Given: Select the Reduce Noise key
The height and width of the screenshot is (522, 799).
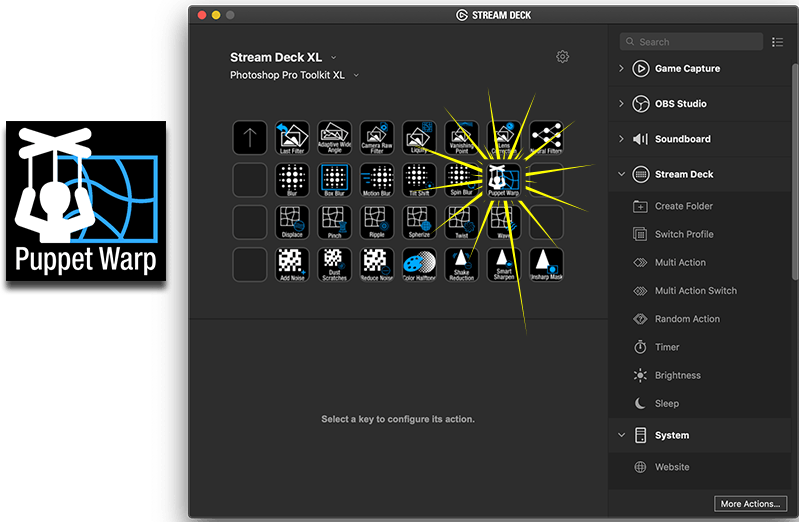Looking at the screenshot, I should coord(377,265).
